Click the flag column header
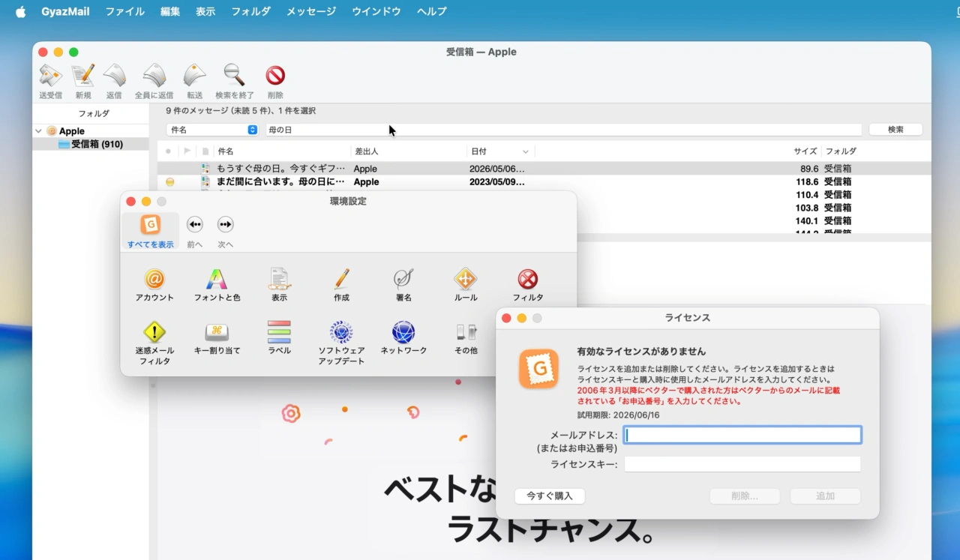This screenshot has width=960, height=560. coord(187,151)
